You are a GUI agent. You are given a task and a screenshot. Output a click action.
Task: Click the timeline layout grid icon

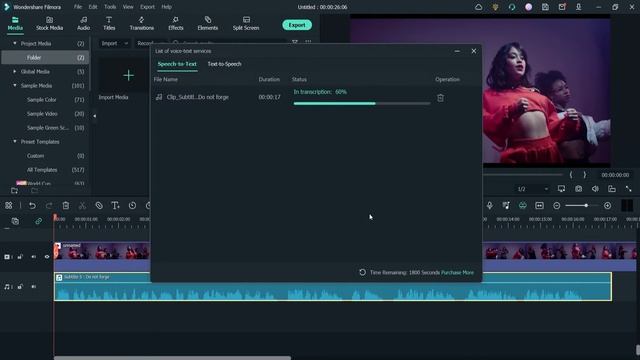click(x=9, y=206)
